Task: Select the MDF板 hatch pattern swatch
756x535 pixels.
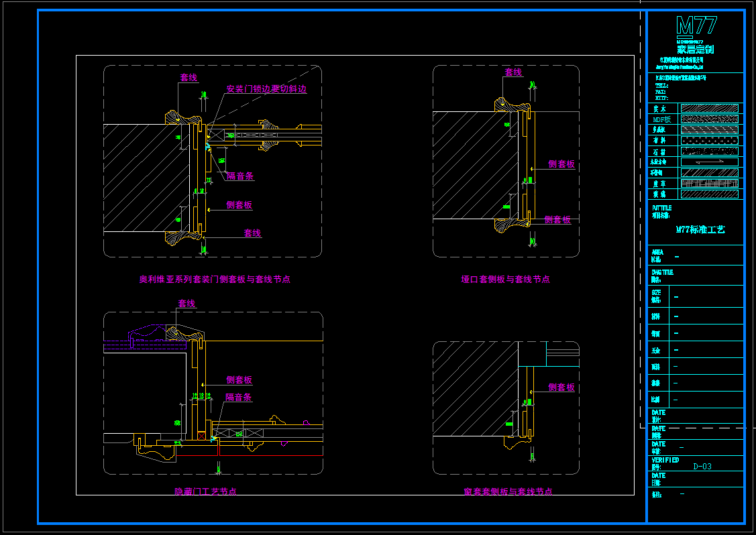Action: [709, 119]
